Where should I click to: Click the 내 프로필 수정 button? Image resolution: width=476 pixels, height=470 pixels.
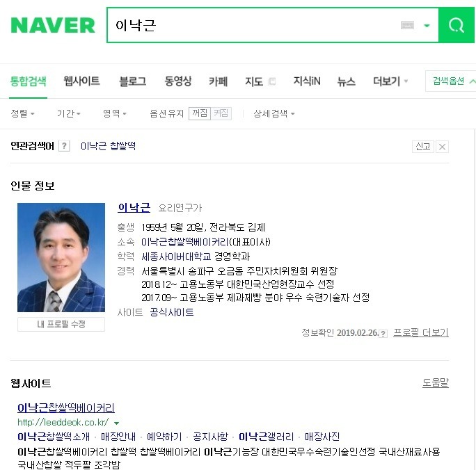tap(61, 325)
